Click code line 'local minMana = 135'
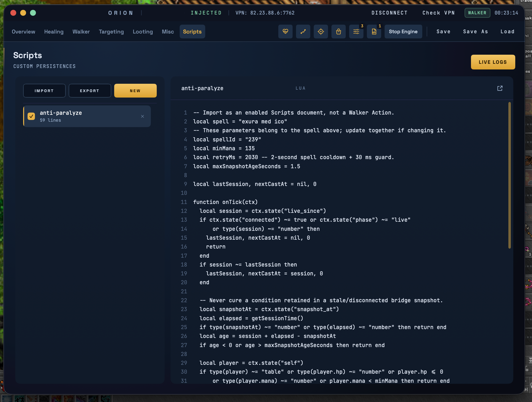 tap(224, 148)
